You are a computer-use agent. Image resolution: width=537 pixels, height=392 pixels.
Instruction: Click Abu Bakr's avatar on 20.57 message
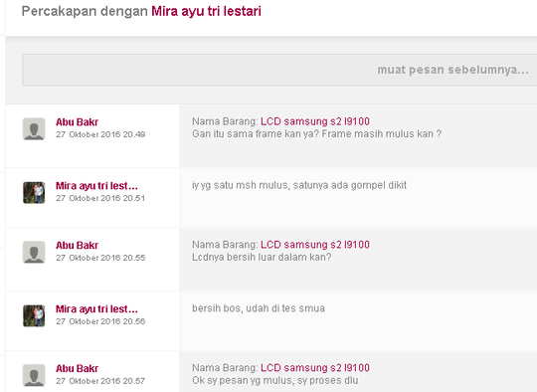(34, 375)
